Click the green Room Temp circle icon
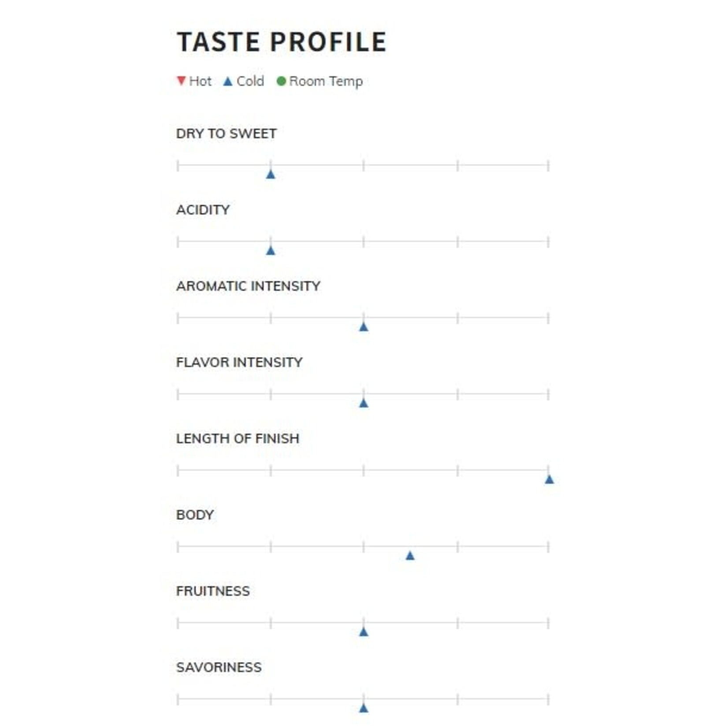728x728 pixels. pyautogui.click(x=281, y=81)
